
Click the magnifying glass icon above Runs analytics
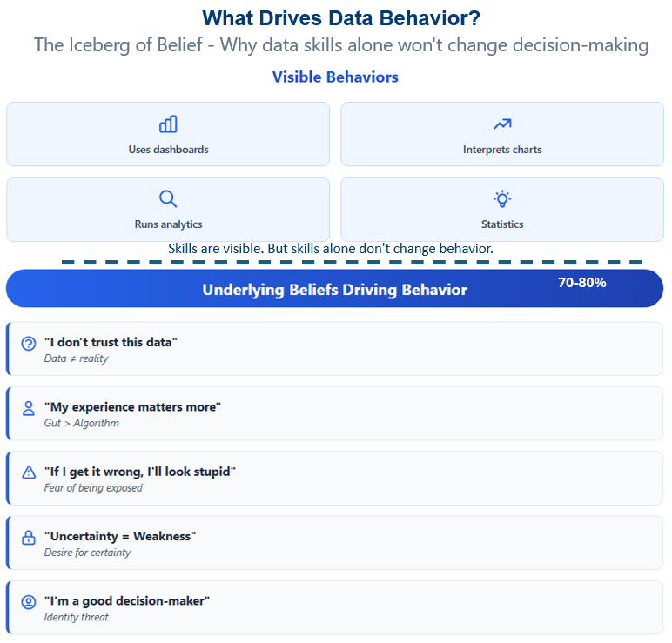coord(168,198)
